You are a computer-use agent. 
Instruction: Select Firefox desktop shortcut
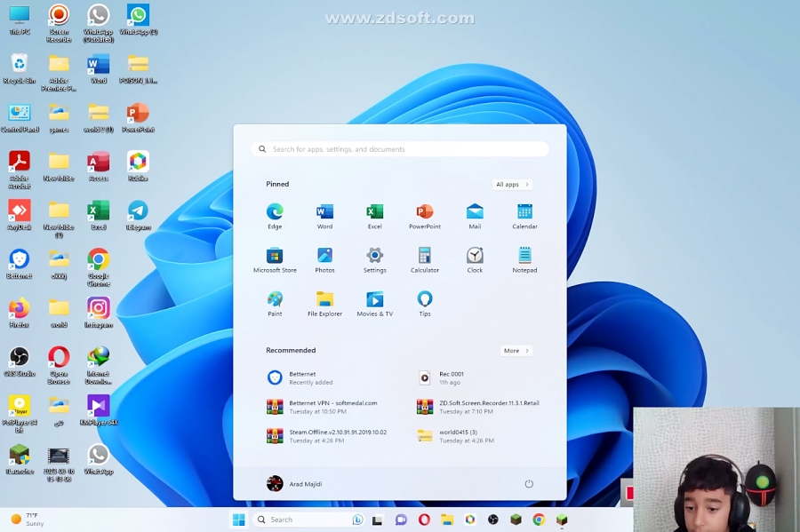coord(20,313)
